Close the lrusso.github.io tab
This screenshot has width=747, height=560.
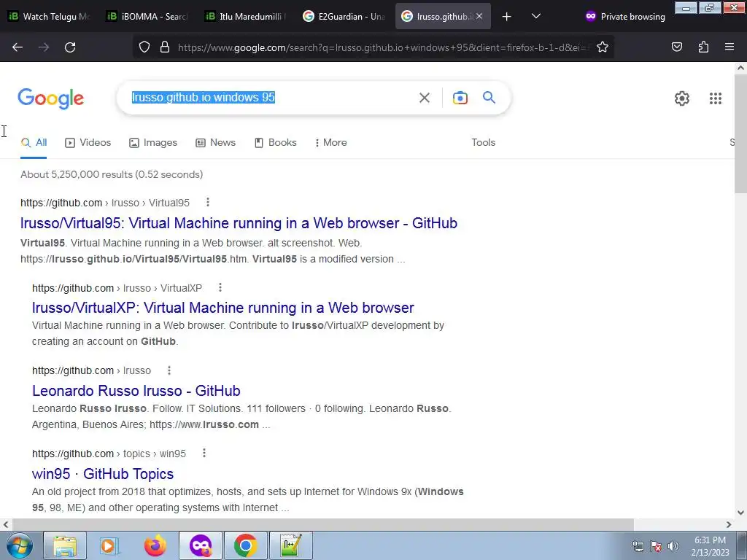tap(479, 16)
